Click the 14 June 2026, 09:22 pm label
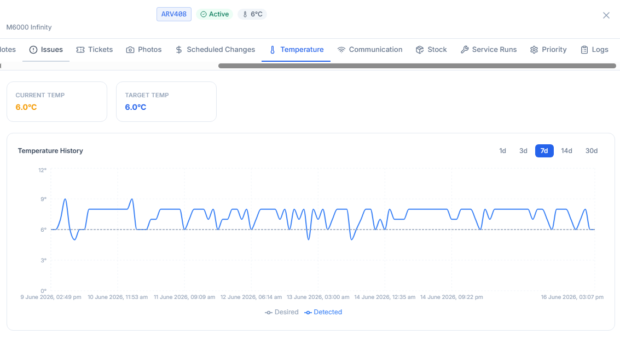620x364 pixels. coord(451,297)
